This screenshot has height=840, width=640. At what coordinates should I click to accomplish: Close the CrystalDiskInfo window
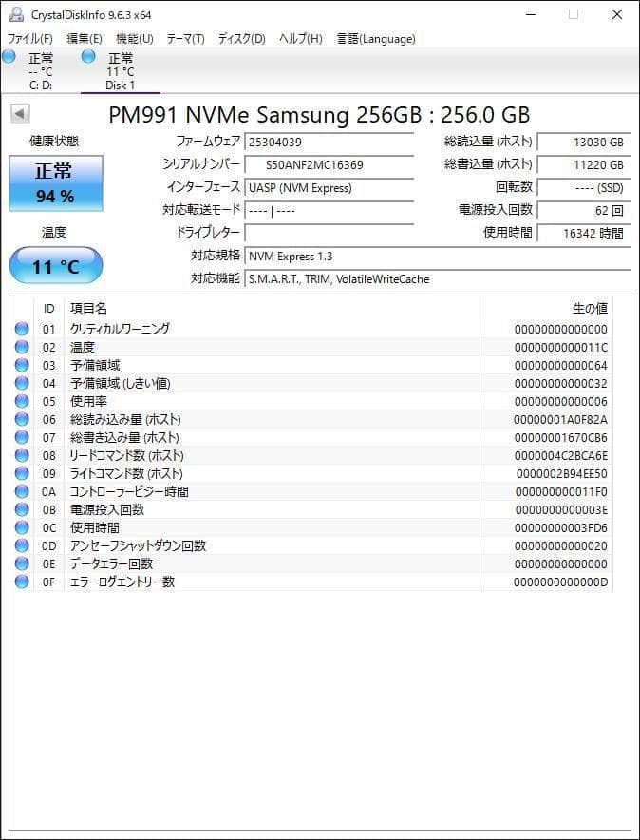(x=617, y=15)
